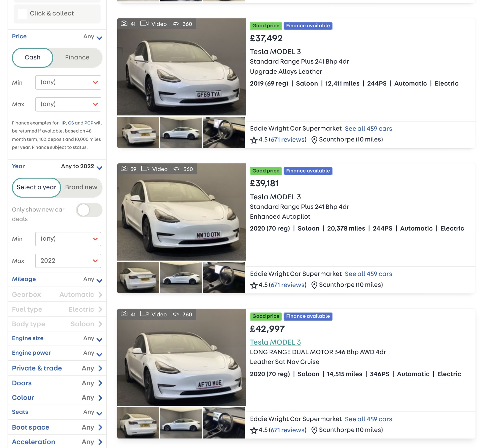This screenshot has height=448, width=487.
Task: Tick the Click & collect checkbox
Action: [22, 14]
